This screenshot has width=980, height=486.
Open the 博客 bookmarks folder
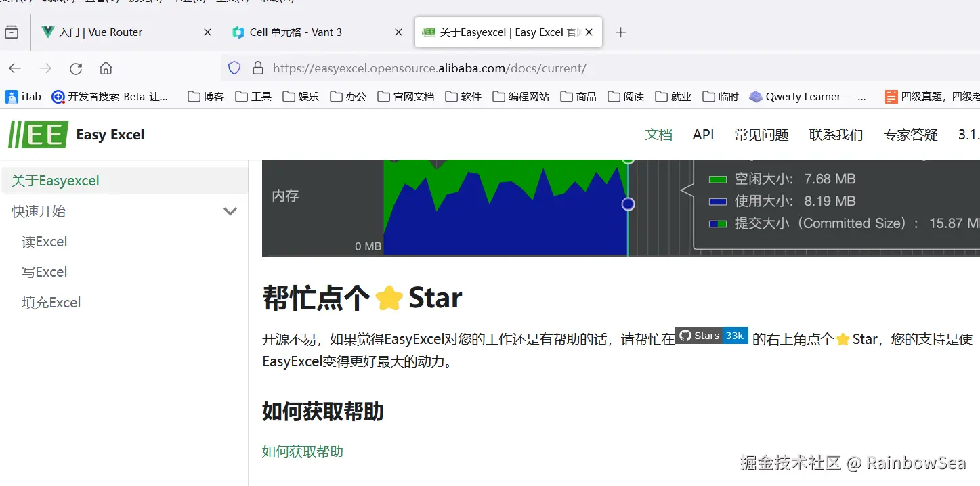pyautogui.click(x=206, y=97)
